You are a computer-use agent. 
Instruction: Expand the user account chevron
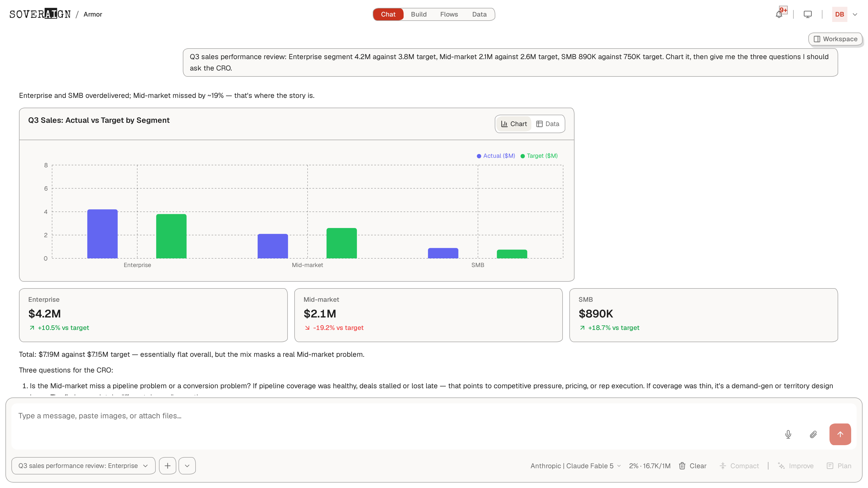point(855,14)
